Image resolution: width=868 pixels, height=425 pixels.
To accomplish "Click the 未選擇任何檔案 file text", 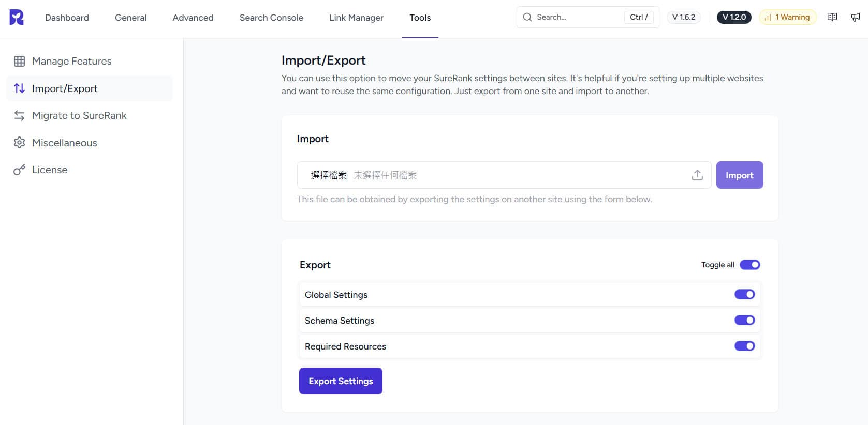I will tap(385, 175).
